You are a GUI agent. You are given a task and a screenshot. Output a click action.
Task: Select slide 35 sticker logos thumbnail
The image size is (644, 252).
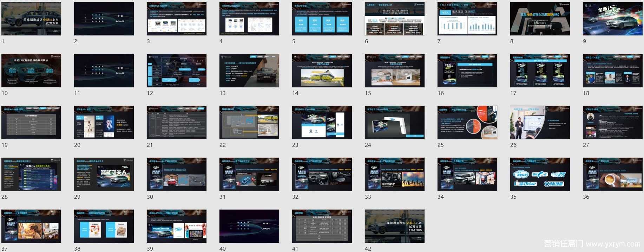540,174
